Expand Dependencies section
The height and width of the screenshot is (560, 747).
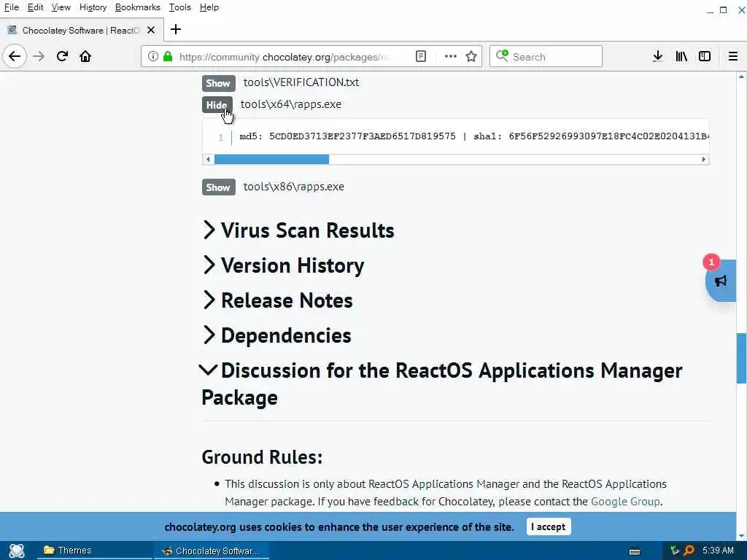(x=276, y=335)
